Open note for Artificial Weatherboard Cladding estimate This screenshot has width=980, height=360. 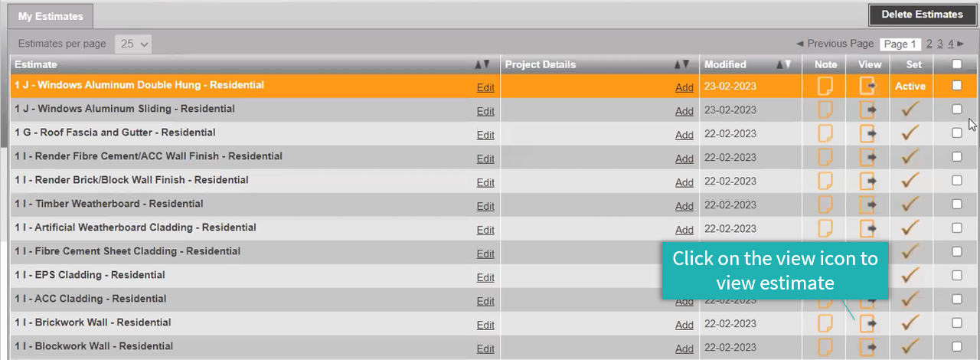(x=825, y=228)
